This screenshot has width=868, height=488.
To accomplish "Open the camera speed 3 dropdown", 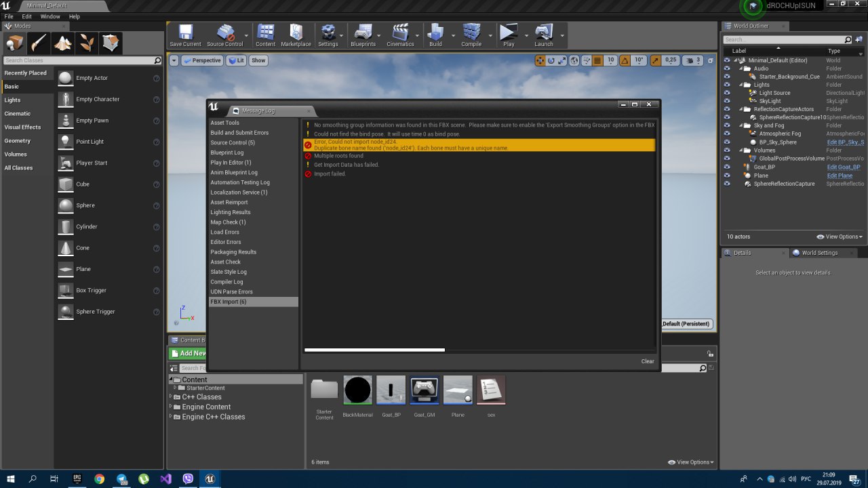I will coord(693,60).
